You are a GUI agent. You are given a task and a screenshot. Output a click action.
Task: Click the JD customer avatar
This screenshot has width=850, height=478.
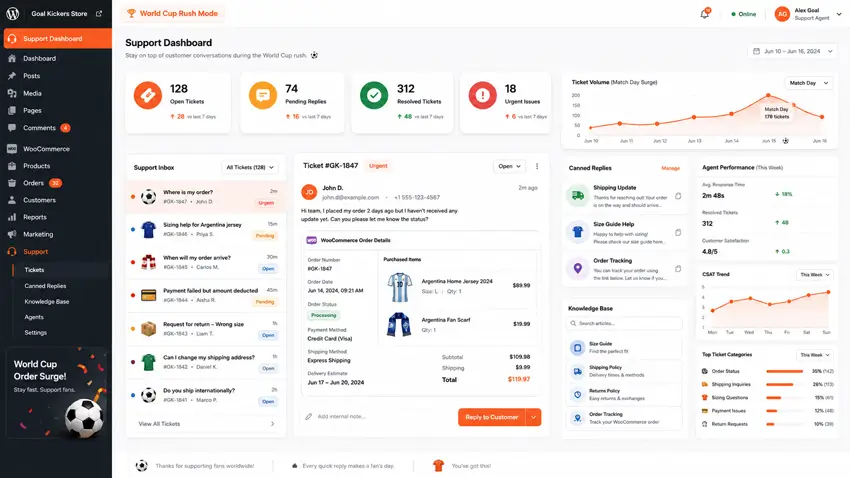(x=309, y=192)
